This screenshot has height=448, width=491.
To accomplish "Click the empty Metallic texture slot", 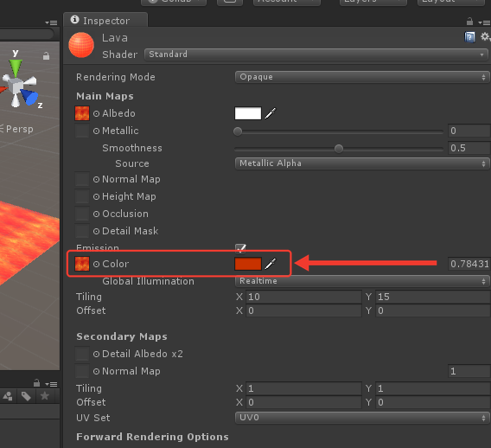I will [82, 131].
